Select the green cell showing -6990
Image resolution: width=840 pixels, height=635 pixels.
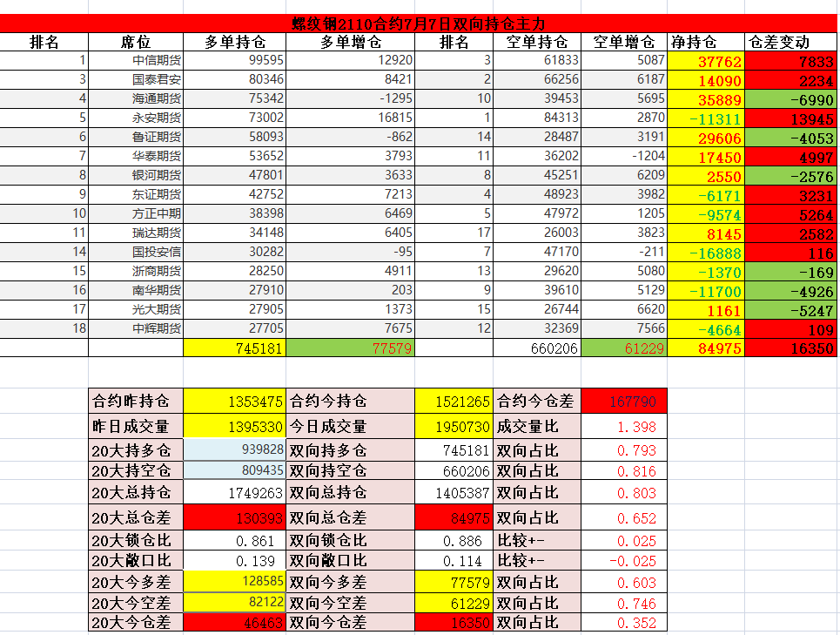click(x=790, y=99)
